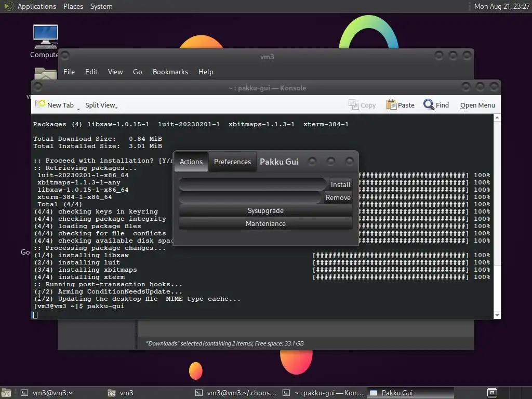Click the Packages (4) list line in terminal
The width and height of the screenshot is (532, 399).
pyautogui.click(x=191, y=124)
